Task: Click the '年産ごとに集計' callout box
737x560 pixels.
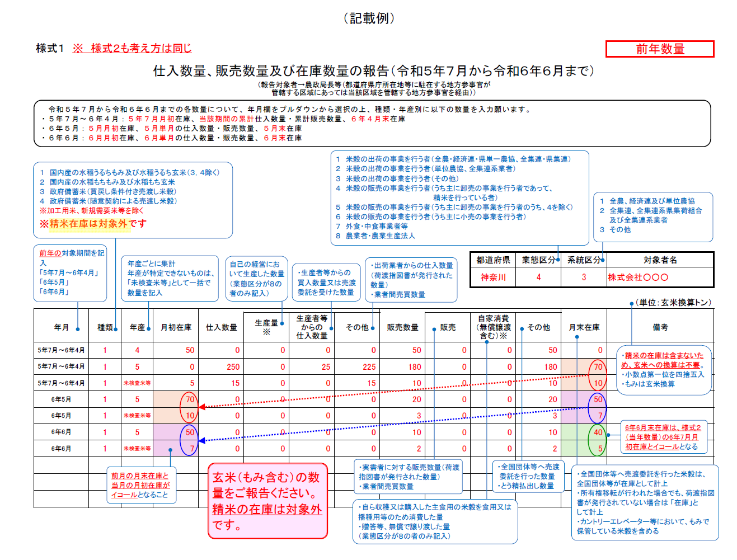Action: [170, 278]
